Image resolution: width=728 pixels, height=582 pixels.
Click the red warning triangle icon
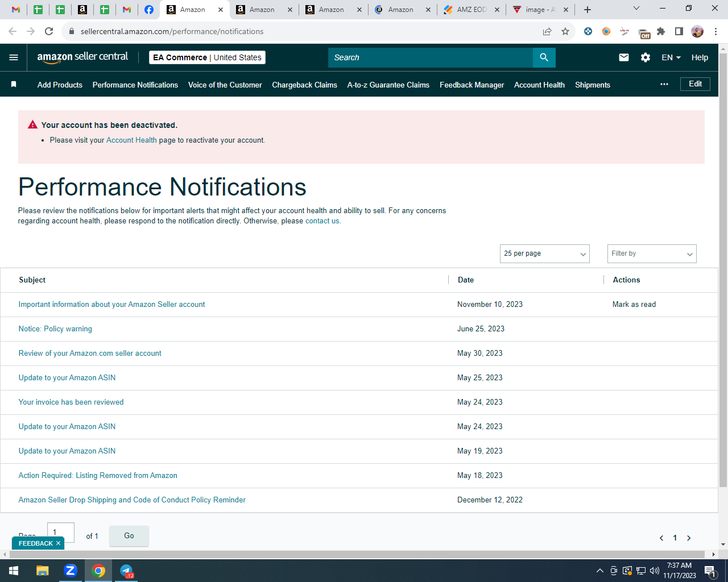click(x=33, y=124)
